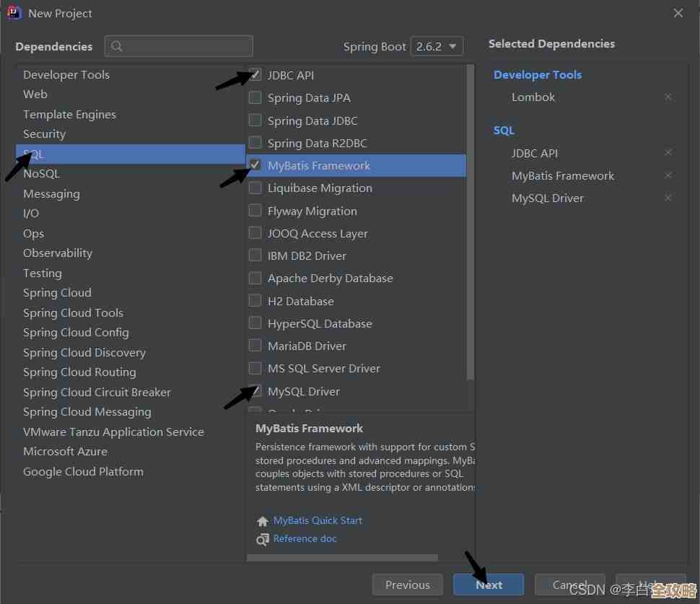
Task: Remove JDBC API using its X icon
Action: coord(668,153)
